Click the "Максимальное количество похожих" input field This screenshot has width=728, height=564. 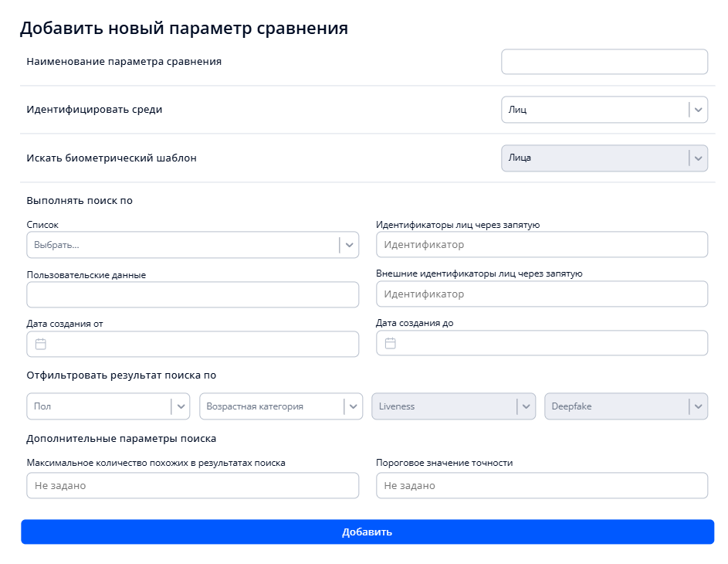tap(192, 485)
